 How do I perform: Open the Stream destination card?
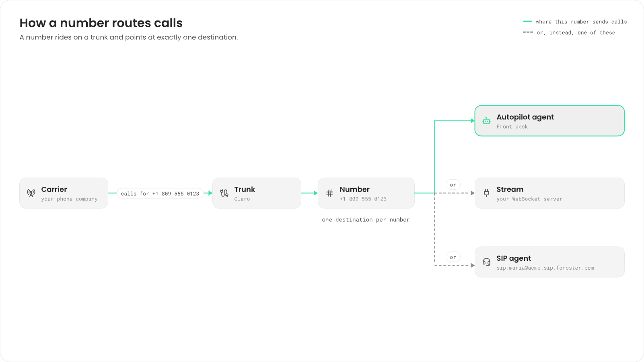point(549,193)
